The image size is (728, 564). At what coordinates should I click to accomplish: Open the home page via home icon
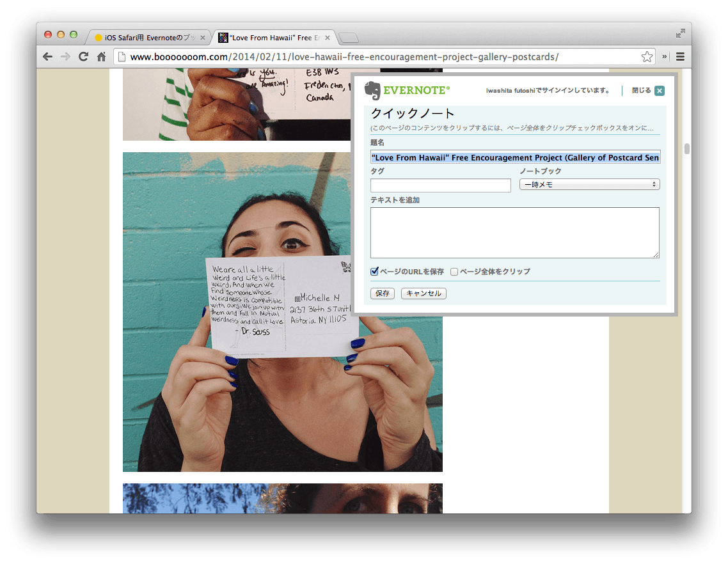point(101,56)
